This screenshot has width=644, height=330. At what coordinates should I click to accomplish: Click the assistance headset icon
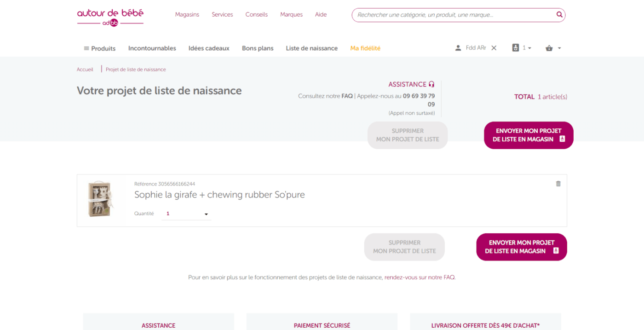[431, 84]
